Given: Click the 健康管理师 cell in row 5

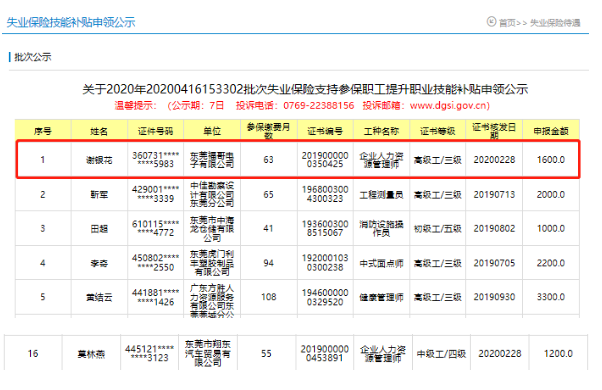Looking at the screenshot, I should (x=381, y=297).
